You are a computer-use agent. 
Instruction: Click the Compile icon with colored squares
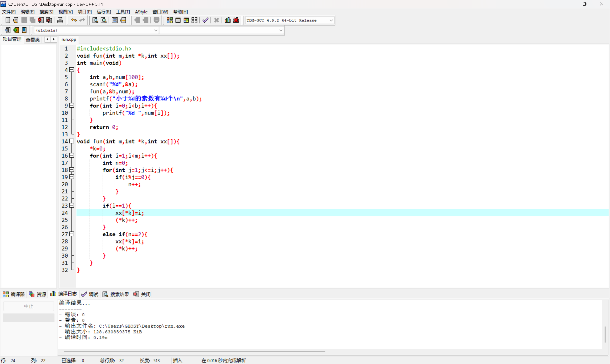click(x=170, y=20)
